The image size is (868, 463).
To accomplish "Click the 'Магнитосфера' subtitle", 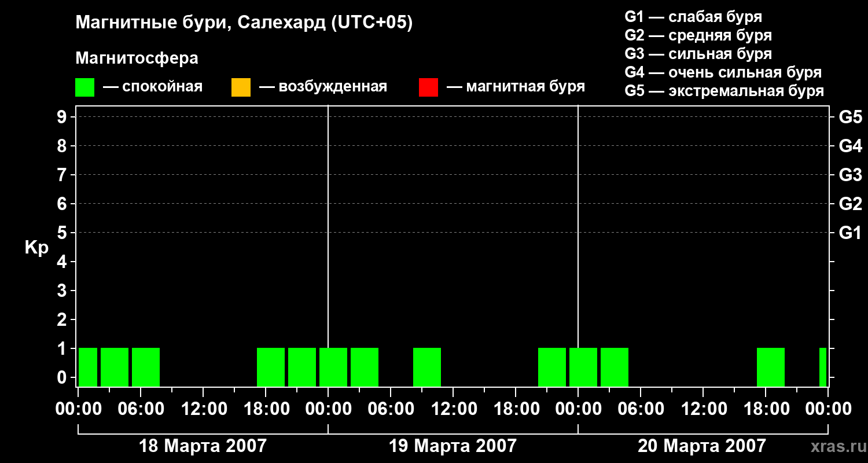I will tap(137, 58).
